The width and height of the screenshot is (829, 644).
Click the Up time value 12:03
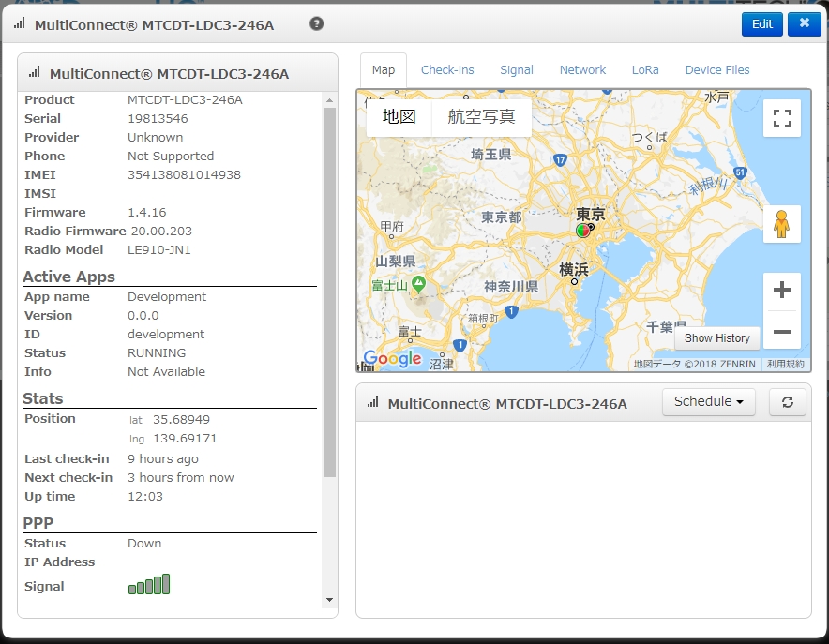point(145,497)
